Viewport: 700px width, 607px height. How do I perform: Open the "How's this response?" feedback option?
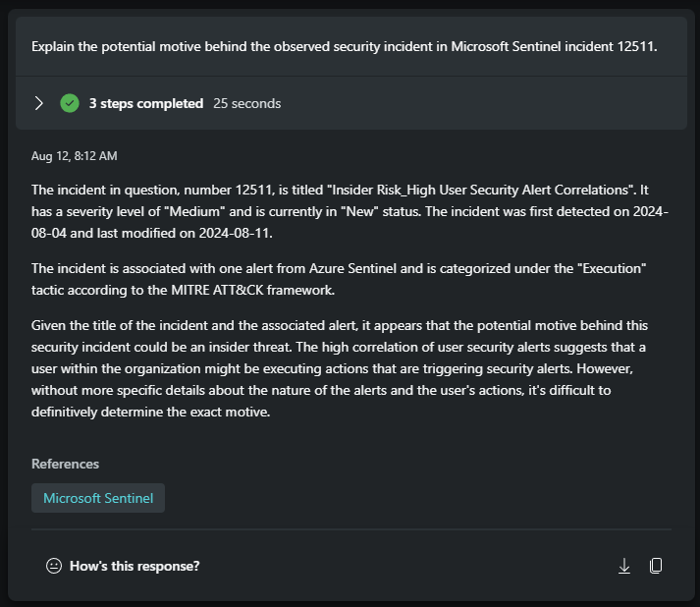135,566
